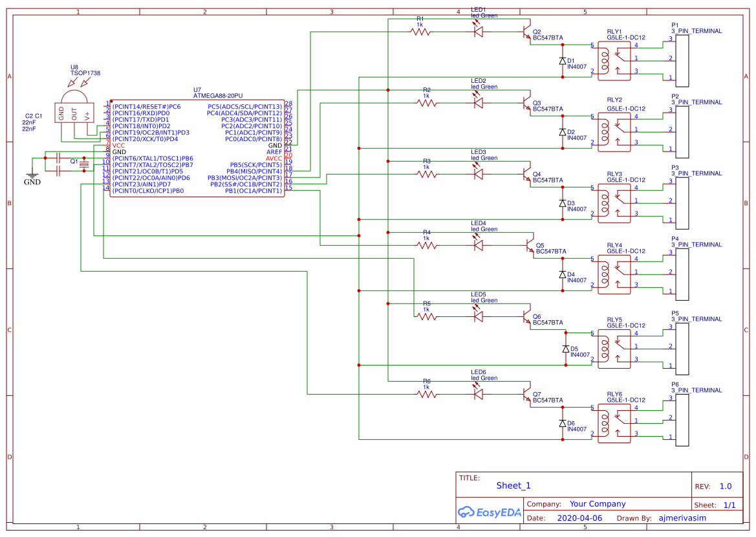Select the revision value "1.0"
Viewport: 756px width, 537px height.
point(726,487)
